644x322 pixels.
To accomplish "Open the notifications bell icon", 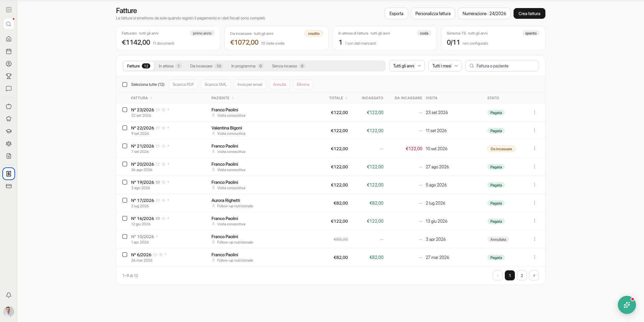I will click(9, 295).
